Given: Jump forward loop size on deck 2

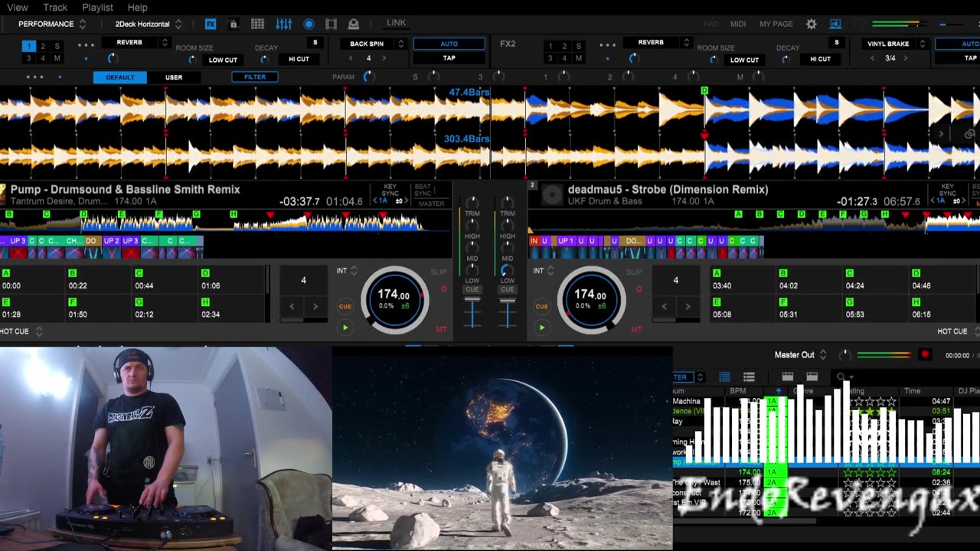Looking at the screenshot, I should [688, 306].
